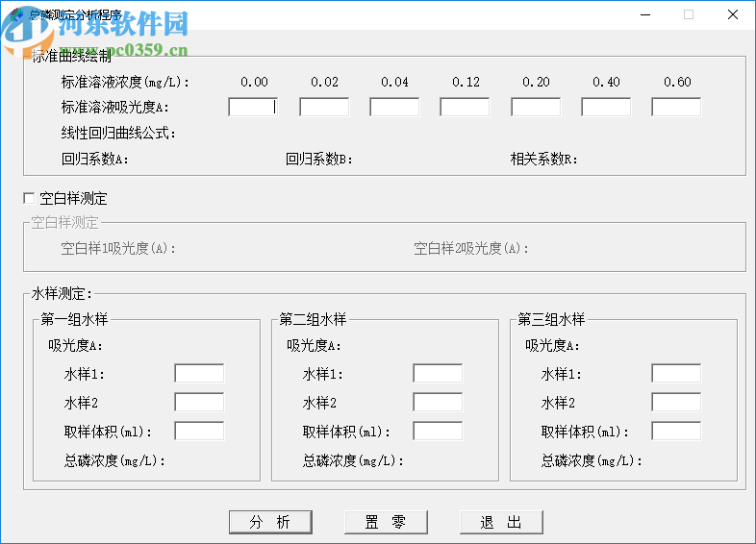Focus absorbance field under 0.60 concentration
The image size is (756, 544).
[676, 107]
